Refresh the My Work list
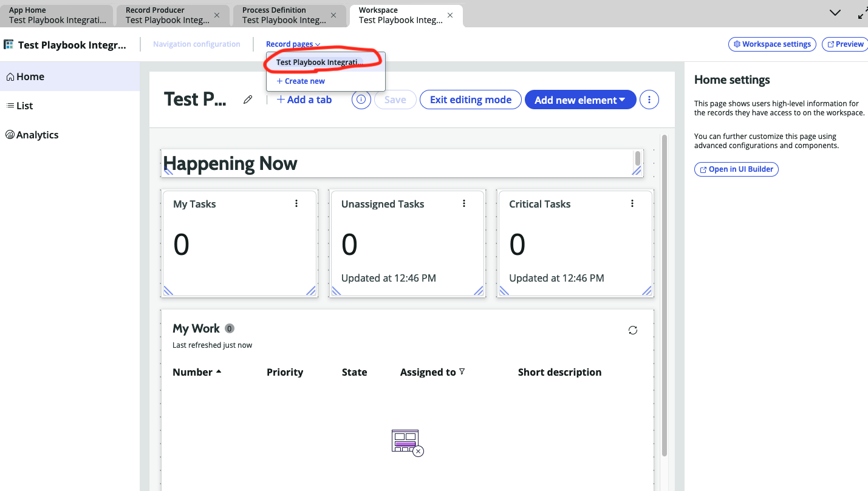 [x=632, y=330]
